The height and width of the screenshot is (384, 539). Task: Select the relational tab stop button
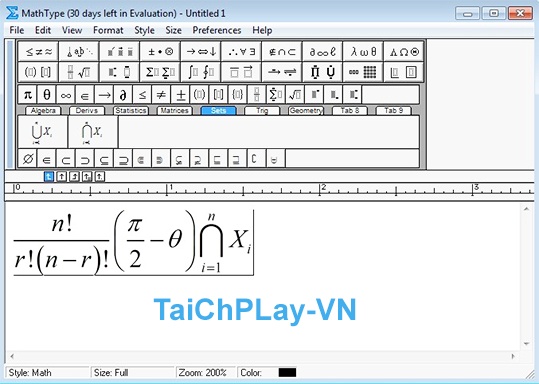pos(87,177)
